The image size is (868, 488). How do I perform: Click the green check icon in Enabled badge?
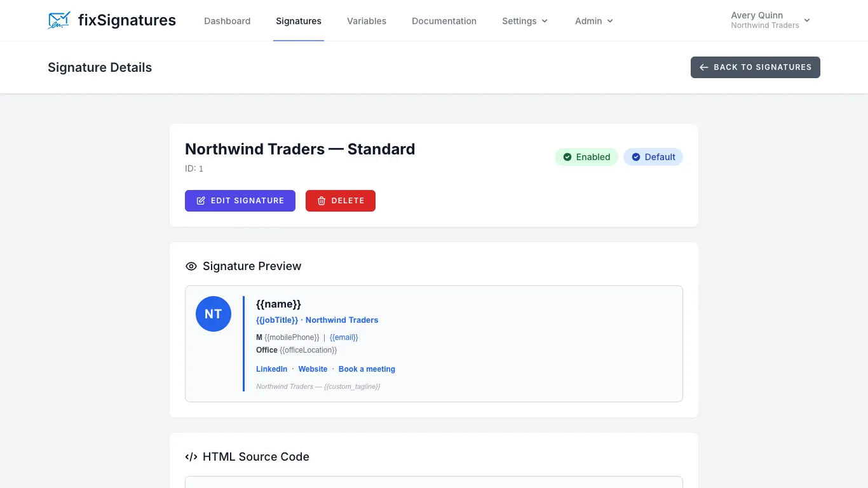point(567,157)
